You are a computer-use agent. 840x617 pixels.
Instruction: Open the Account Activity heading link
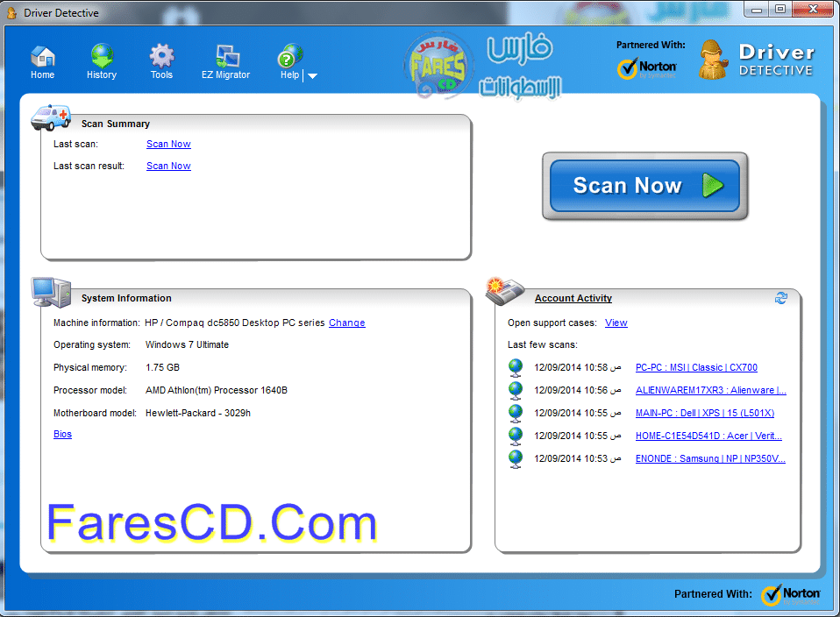coord(573,298)
